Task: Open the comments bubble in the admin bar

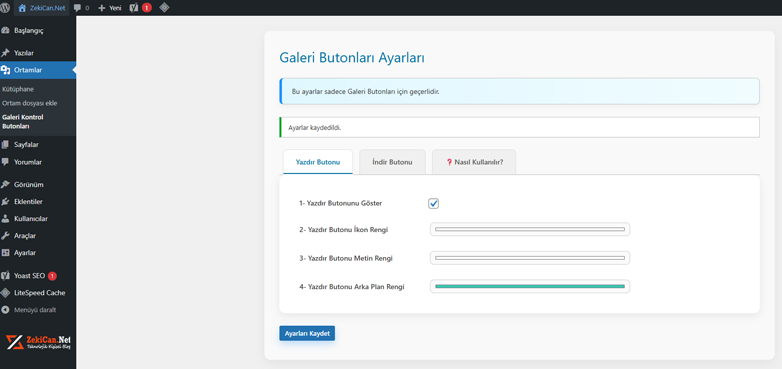Action: tap(81, 8)
